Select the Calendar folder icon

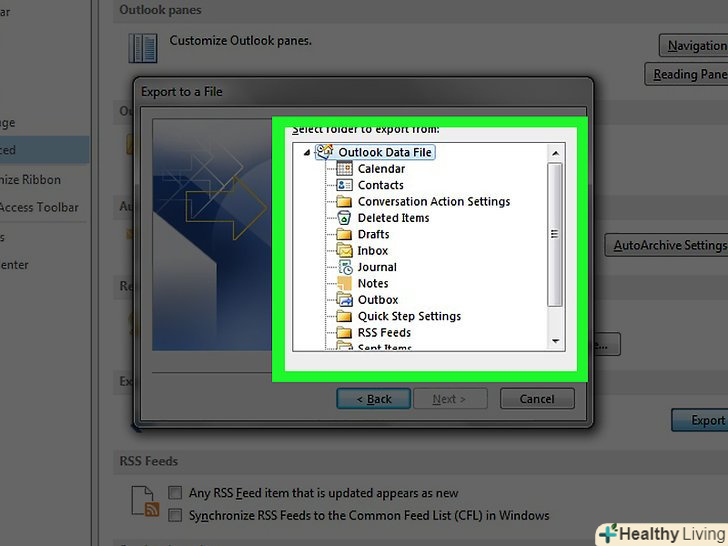click(344, 169)
